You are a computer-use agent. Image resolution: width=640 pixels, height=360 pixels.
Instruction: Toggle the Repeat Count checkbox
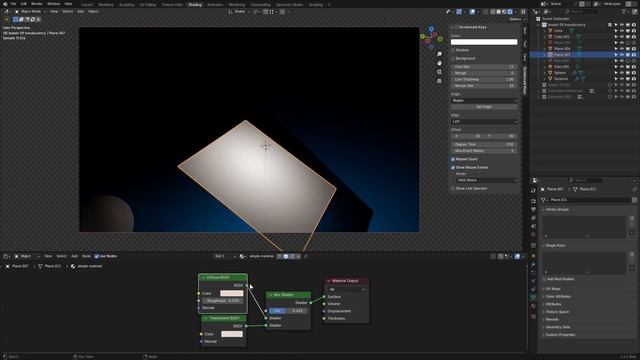(x=453, y=159)
